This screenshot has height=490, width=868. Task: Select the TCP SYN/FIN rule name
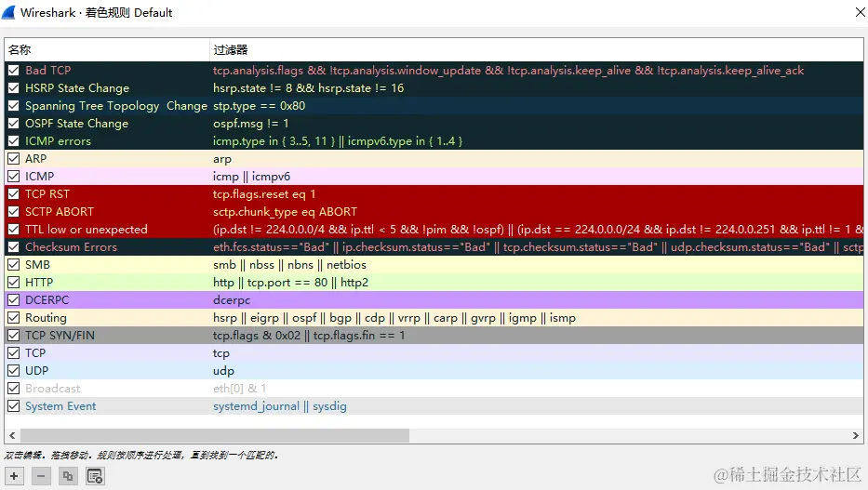tap(60, 336)
